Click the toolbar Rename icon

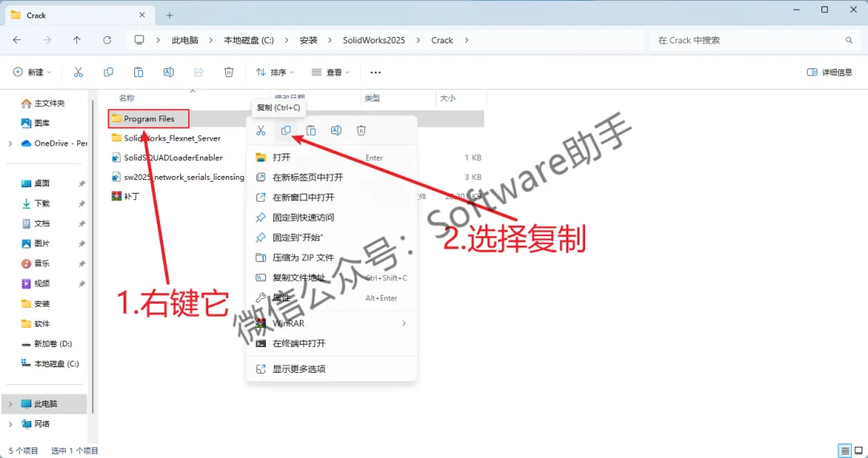coord(169,72)
